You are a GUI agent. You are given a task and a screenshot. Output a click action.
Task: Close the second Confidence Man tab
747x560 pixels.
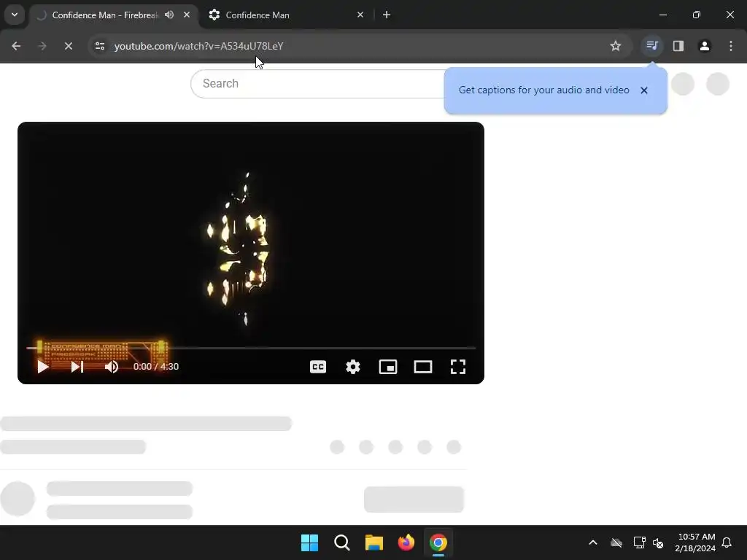[360, 15]
